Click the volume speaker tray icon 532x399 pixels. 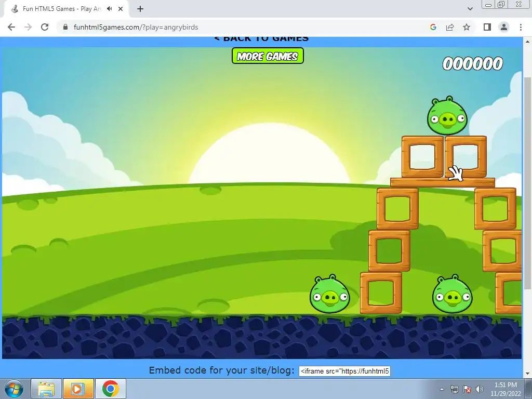point(480,389)
